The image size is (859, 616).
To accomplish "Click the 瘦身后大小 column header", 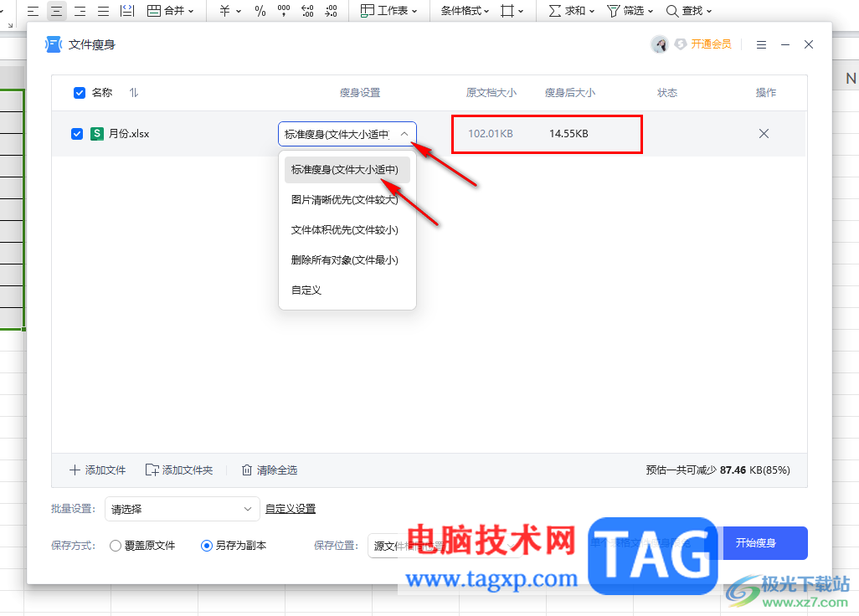I will [570, 93].
